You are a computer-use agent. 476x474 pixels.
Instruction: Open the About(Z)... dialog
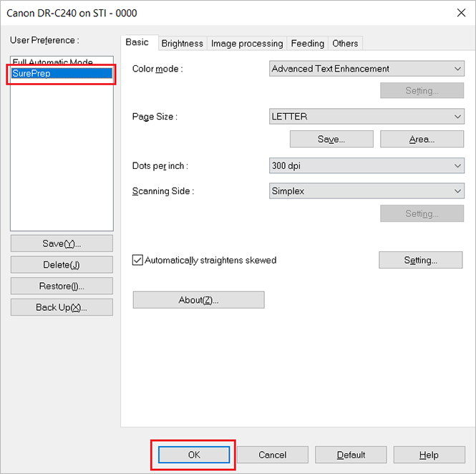198,300
